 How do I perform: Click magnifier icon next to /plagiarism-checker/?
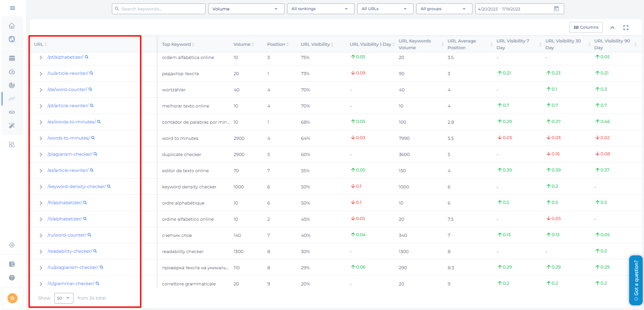tap(95, 154)
